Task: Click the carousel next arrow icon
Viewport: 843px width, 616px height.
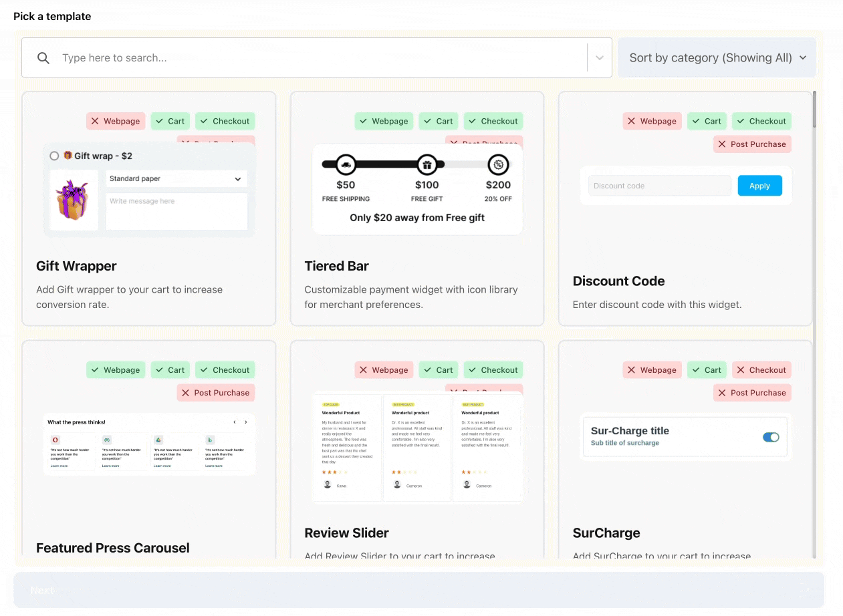Action: (246, 422)
